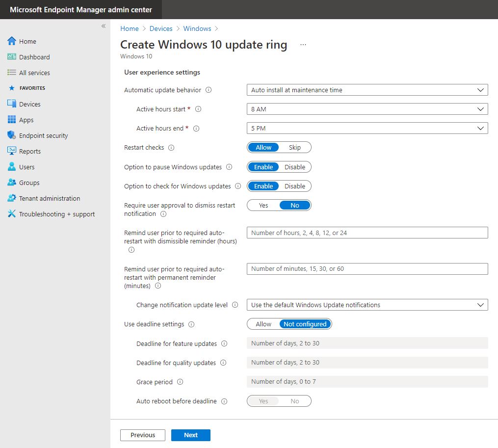
Task: Click the Tenant administration icon
Action: [x=12, y=198]
